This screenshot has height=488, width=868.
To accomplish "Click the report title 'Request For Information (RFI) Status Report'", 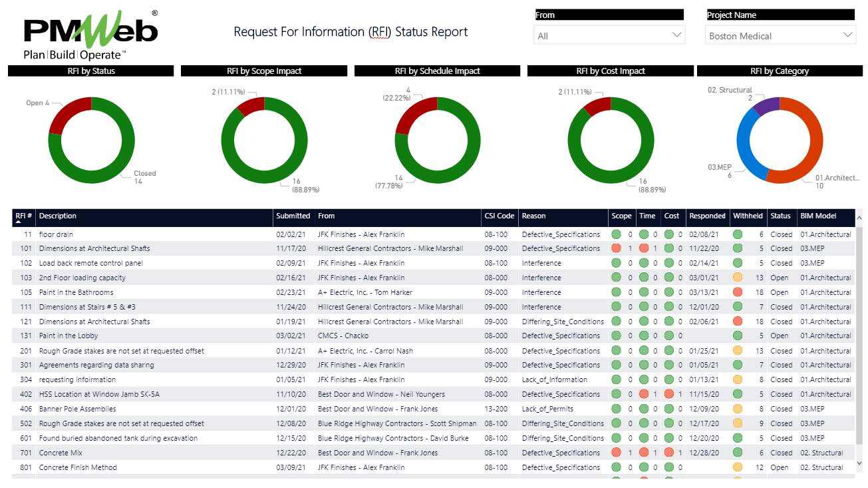I will 351,32.
